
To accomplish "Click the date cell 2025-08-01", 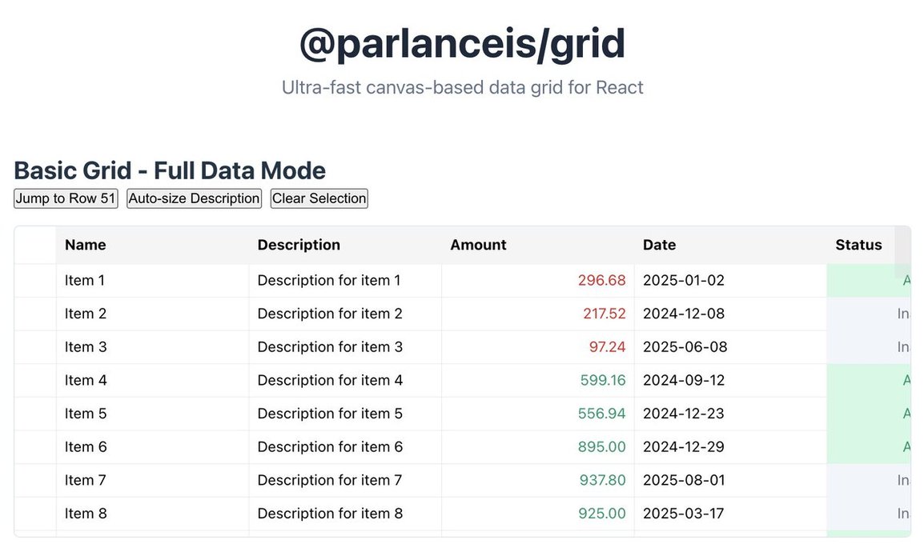I will (730, 480).
